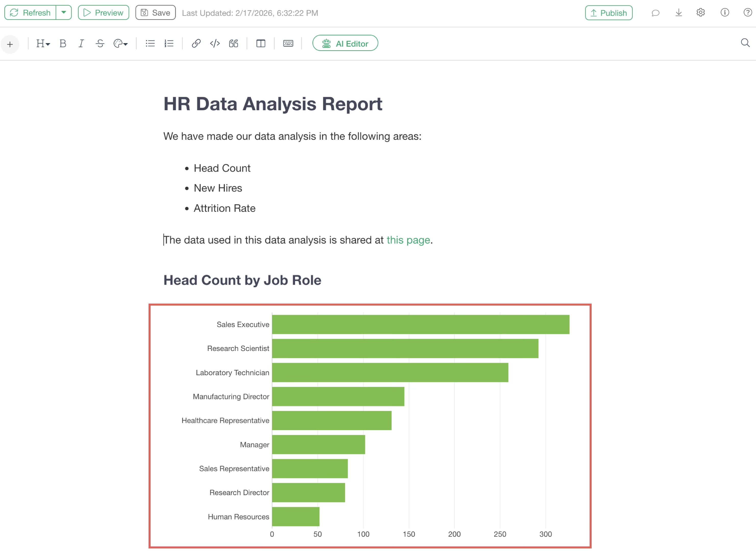
Task: Insert a hyperlink
Action: 196,44
